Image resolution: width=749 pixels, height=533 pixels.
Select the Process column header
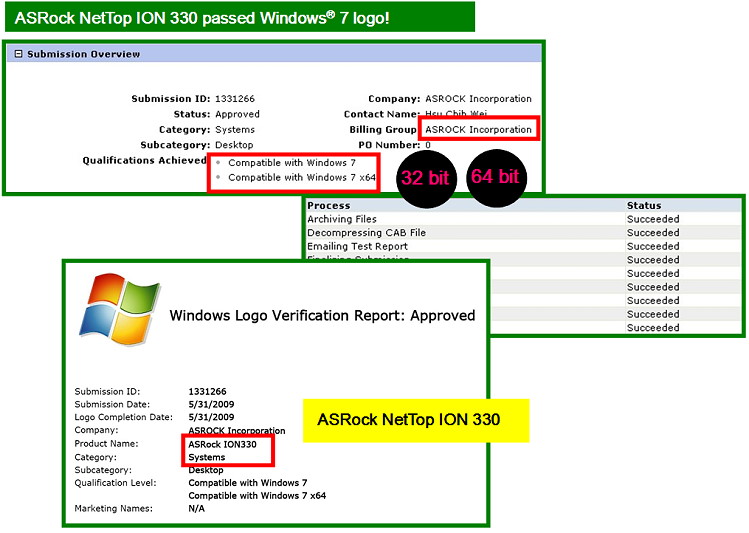pyautogui.click(x=329, y=206)
